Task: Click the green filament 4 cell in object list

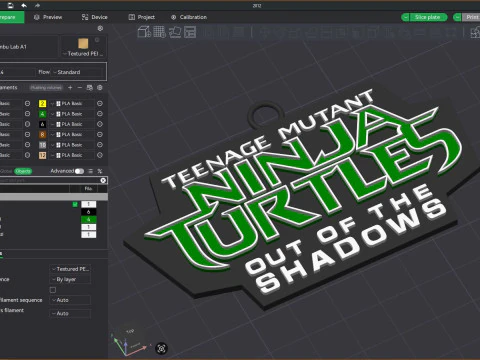Action: (x=89, y=219)
